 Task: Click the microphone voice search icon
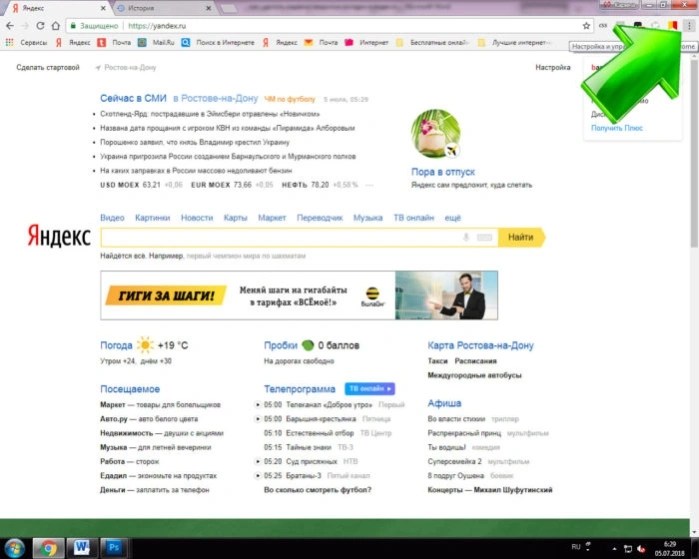(x=466, y=237)
